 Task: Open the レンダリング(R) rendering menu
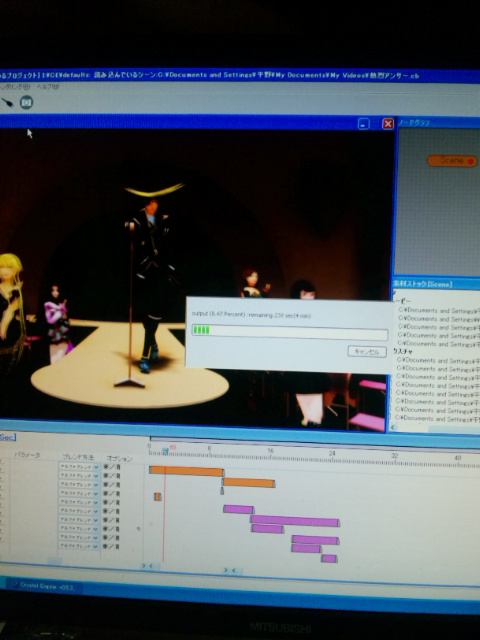tap(15, 87)
